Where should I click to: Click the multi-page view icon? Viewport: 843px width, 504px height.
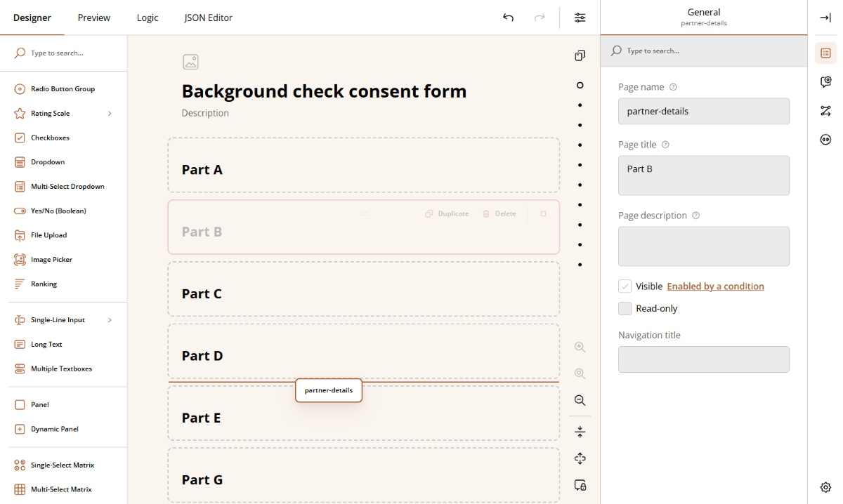tap(580, 55)
